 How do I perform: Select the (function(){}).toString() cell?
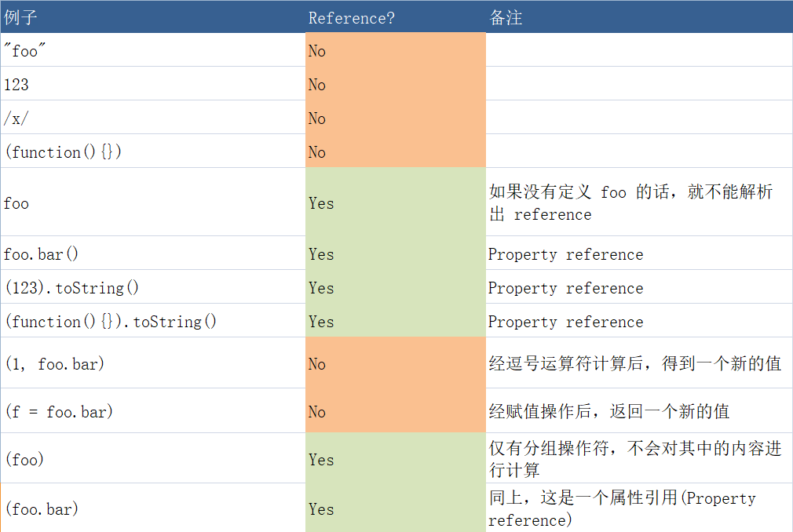pos(153,321)
